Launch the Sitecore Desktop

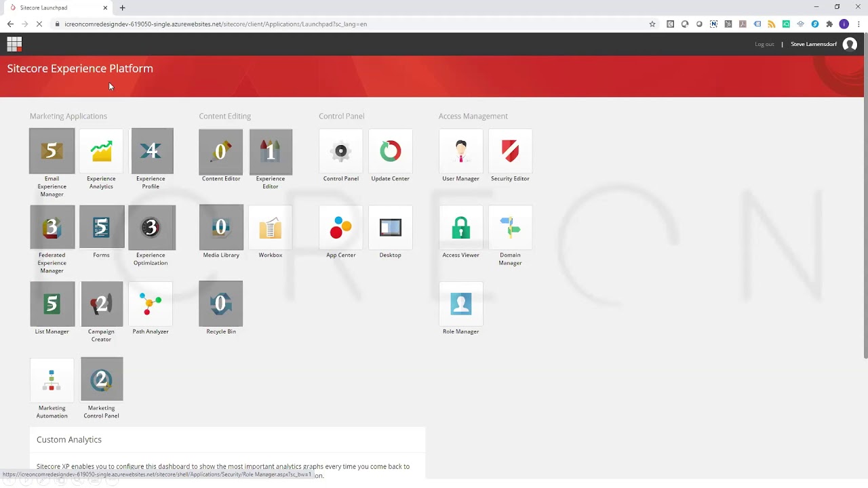tap(391, 228)
